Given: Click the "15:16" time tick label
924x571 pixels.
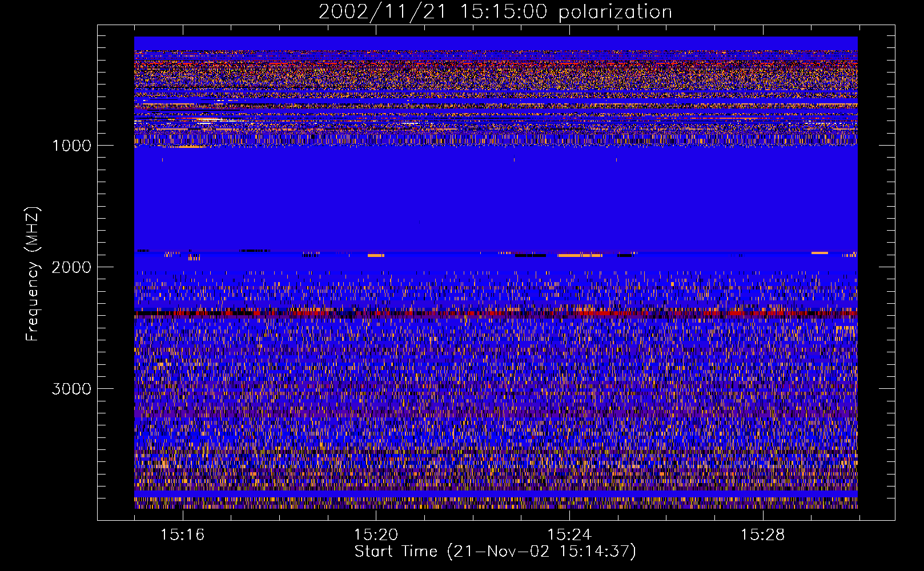Looking at the screenshot, I should (182, 534).
